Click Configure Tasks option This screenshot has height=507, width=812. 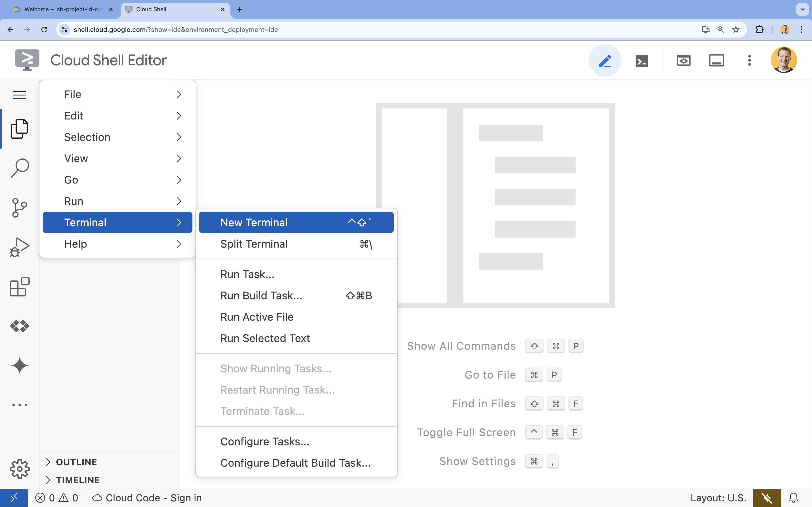264,441
